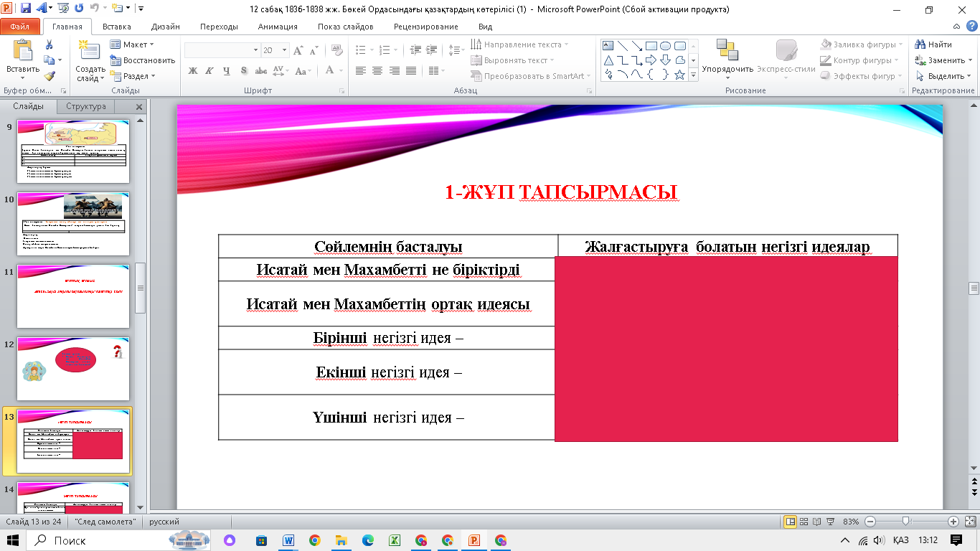Open the Файл tab

(x=19, y=27)
